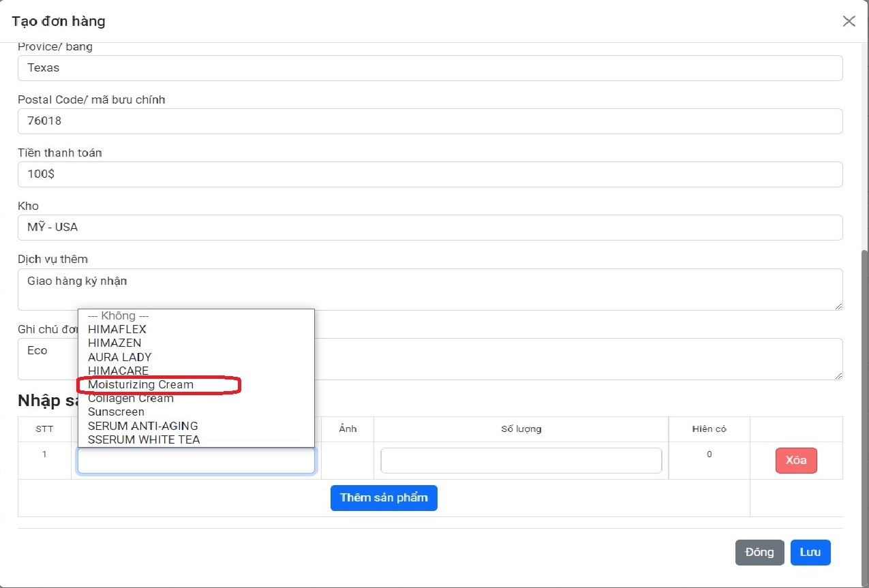Save the order with Lưu

coord(810,553)
